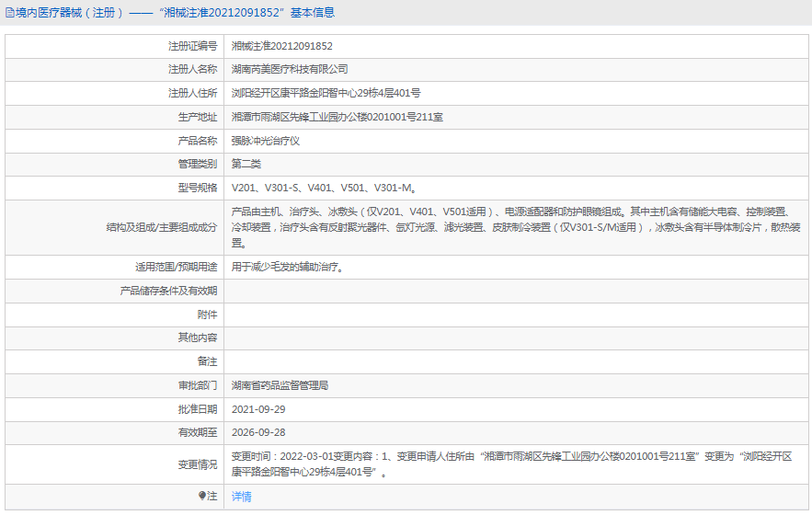Select product name 强脉冲光治疗仪
This screenshot has width=812, height=515.
point(265,141)
